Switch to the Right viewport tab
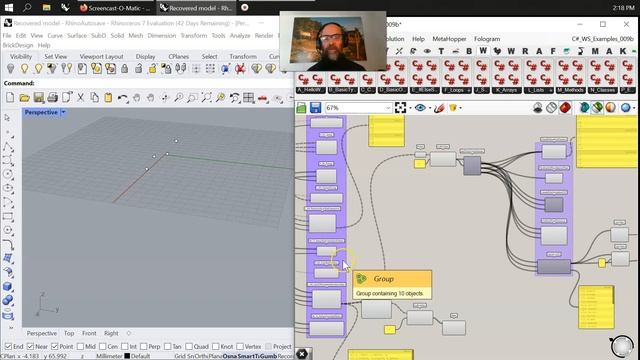 [111, 333]
